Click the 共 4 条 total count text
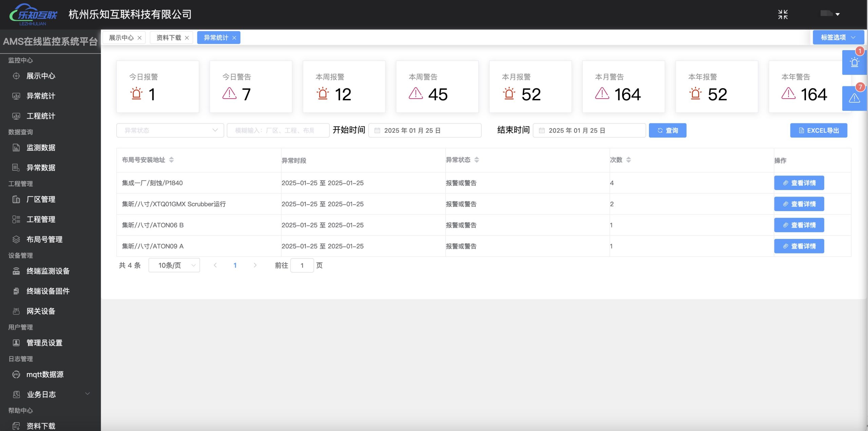The image size is (868, 431). 130,265
